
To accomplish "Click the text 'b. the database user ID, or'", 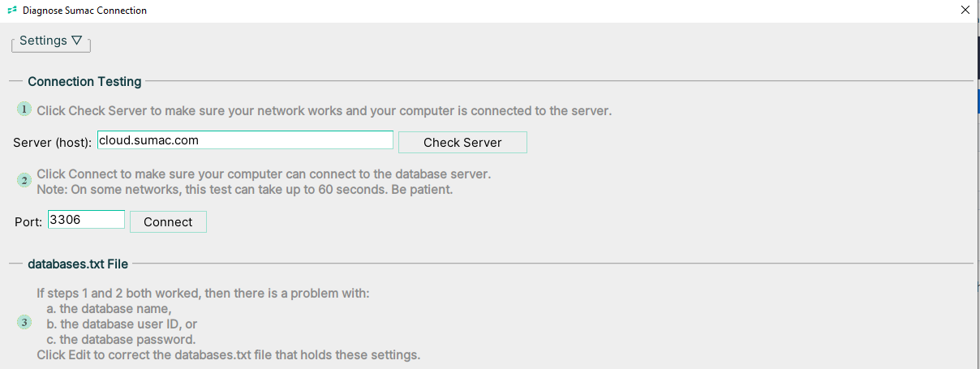I will (122, 324).
